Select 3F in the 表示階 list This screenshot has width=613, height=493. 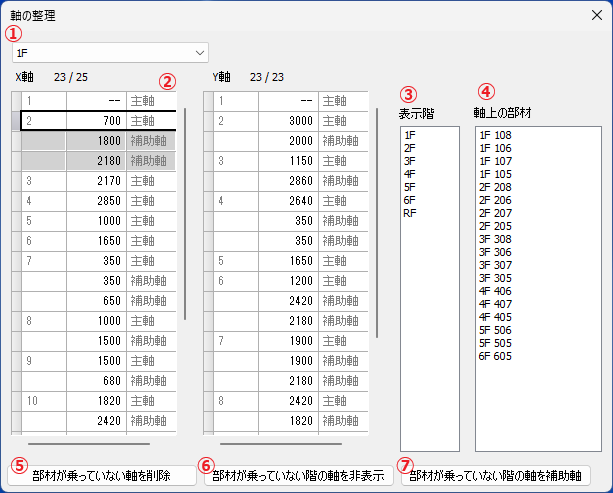410,161
